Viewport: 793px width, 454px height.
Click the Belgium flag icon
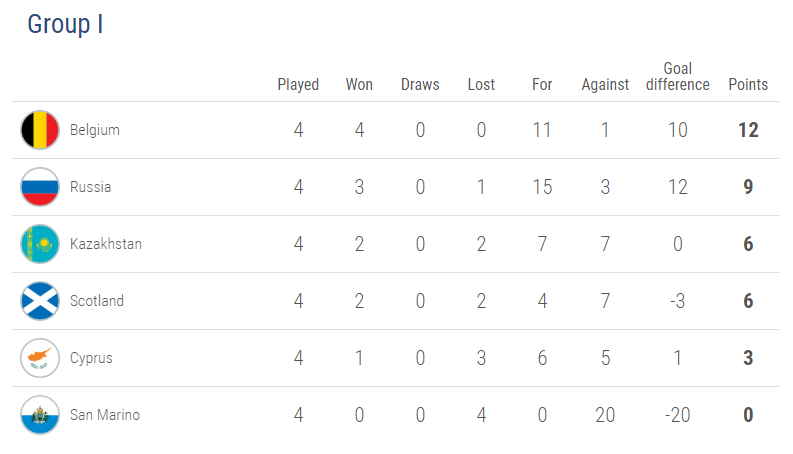[40, 130]
